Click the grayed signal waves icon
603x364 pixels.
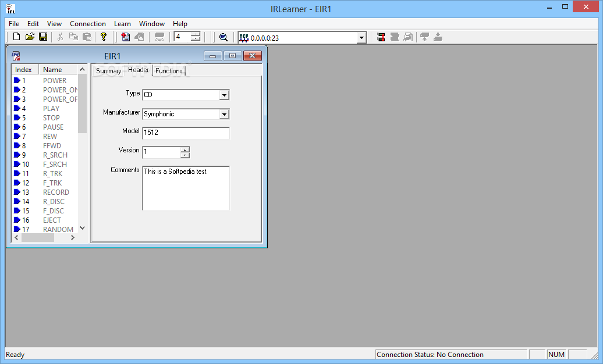pyautogui.click(x=159, y=37)
